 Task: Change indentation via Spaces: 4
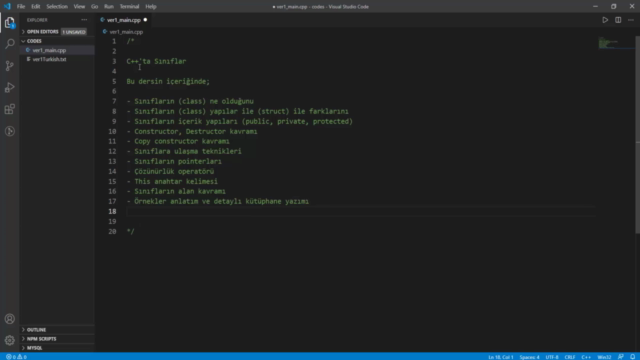pos(529,357)
